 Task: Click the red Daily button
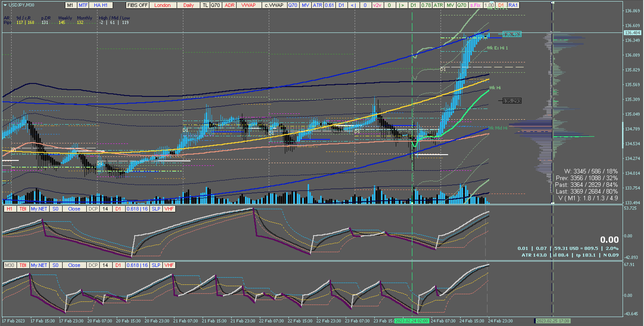[x=188, y=5]
